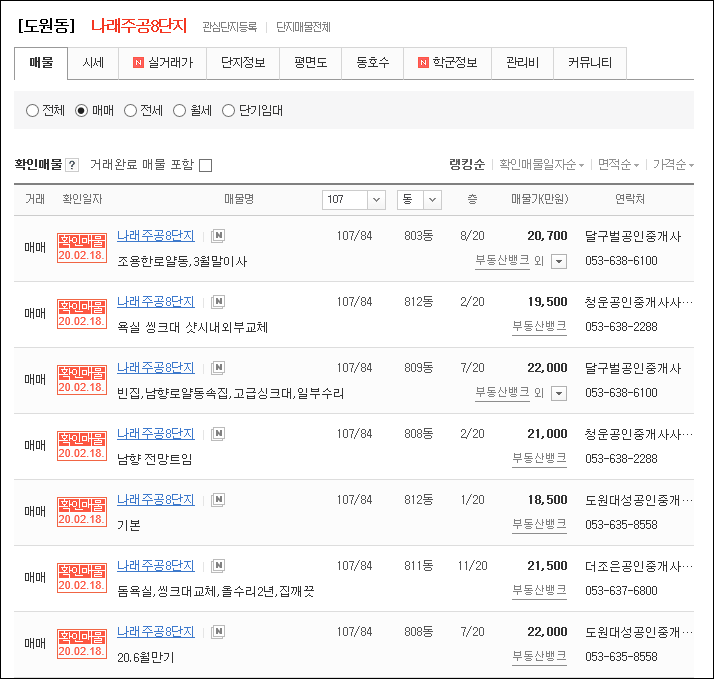Click description 20.6월만기

coord(146,658)
